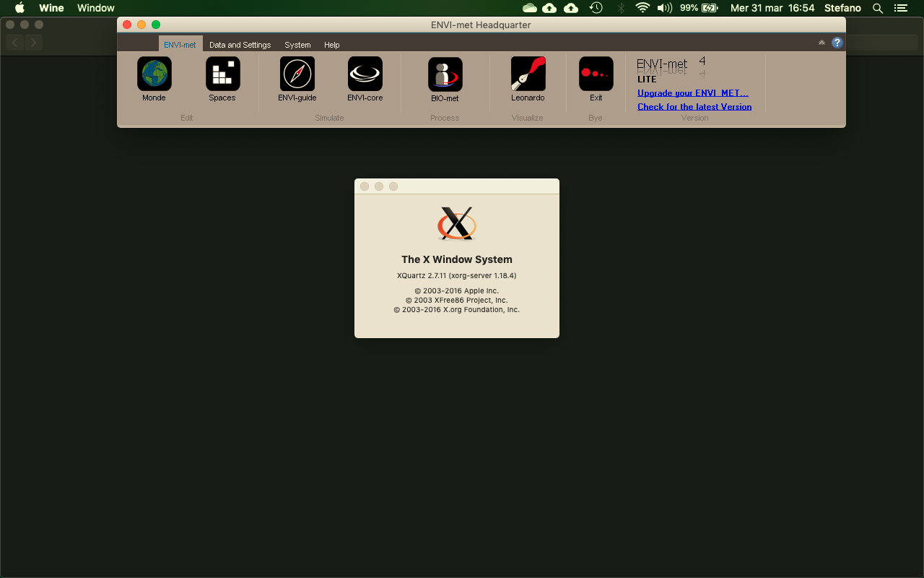Start ENVI-core from the Simulate group

coord(365,73)
